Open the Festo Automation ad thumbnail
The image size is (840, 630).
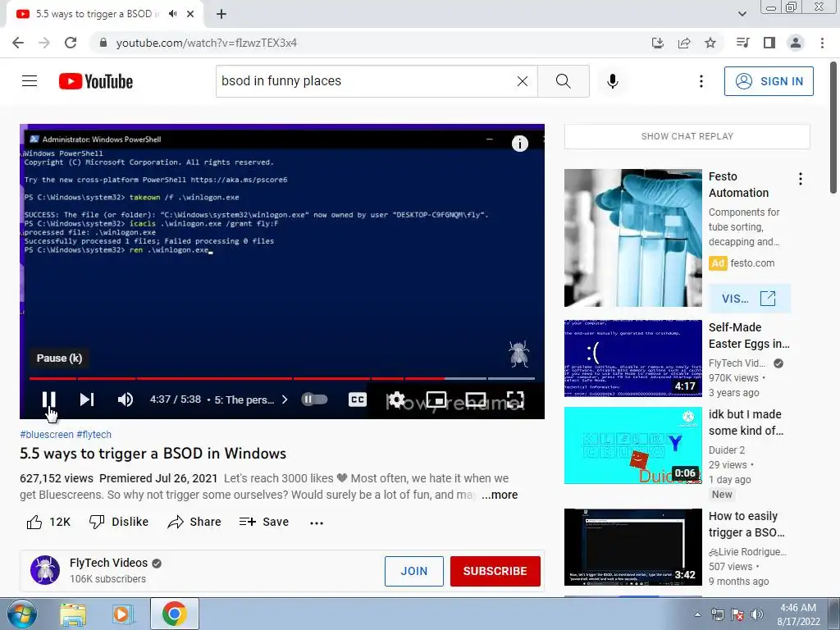(x=633, y=238)
